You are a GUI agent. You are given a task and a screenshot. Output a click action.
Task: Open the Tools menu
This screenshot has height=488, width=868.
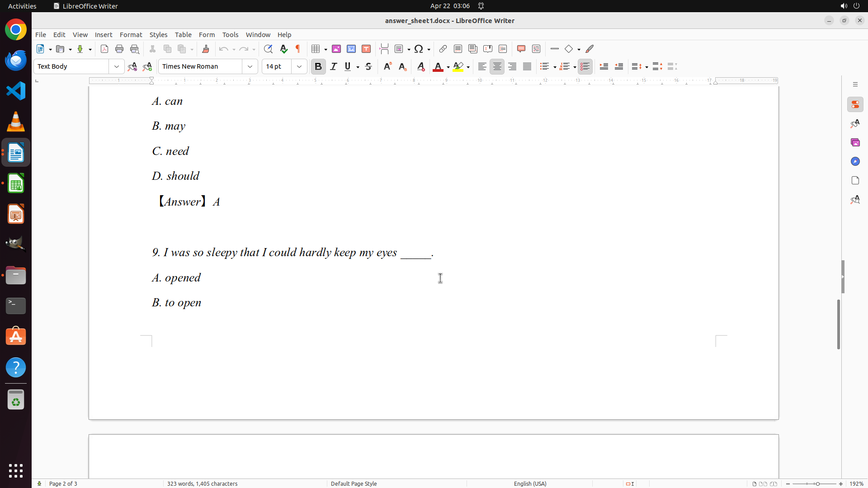point(230,35)
